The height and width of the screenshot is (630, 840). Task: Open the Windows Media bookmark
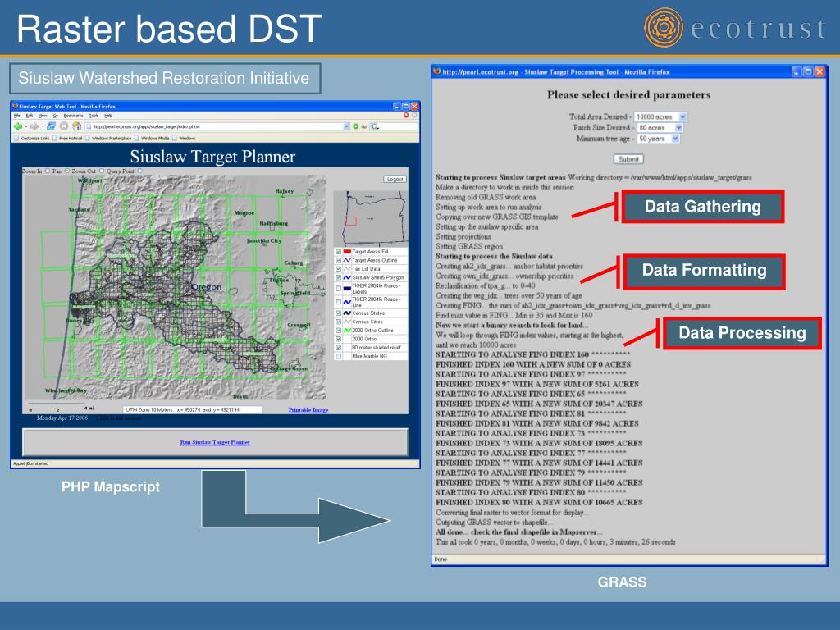[x=152, y=138]
